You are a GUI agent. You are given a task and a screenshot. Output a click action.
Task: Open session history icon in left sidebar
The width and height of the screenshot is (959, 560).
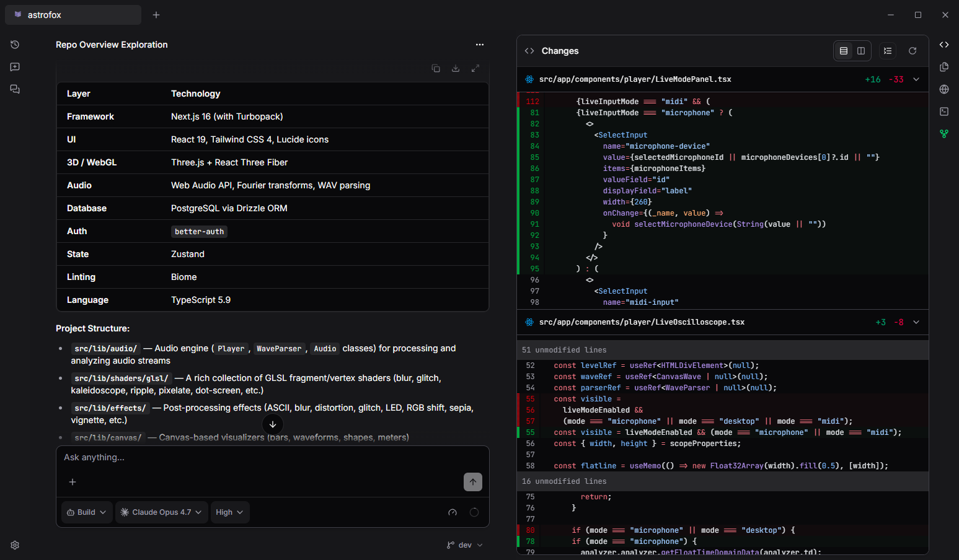point(15,45)
